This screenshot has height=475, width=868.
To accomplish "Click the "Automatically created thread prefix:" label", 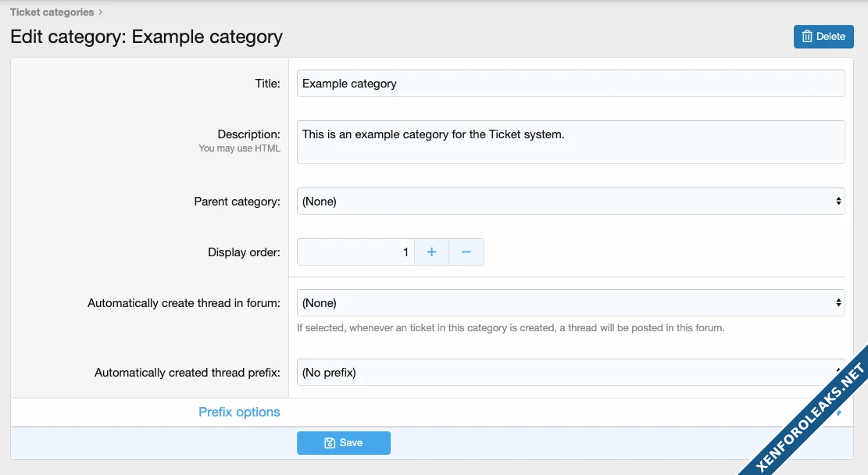I will click(x=187, y=373).
